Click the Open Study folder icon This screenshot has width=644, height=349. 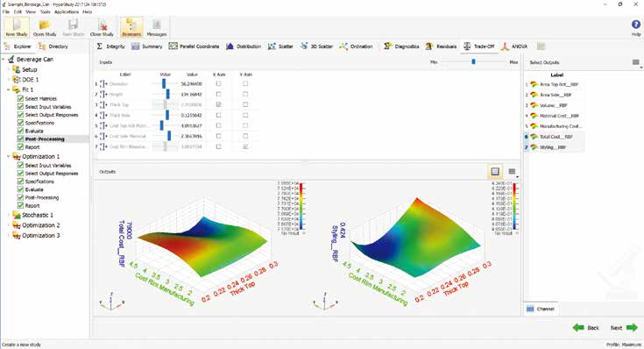[x=45, y=25]
